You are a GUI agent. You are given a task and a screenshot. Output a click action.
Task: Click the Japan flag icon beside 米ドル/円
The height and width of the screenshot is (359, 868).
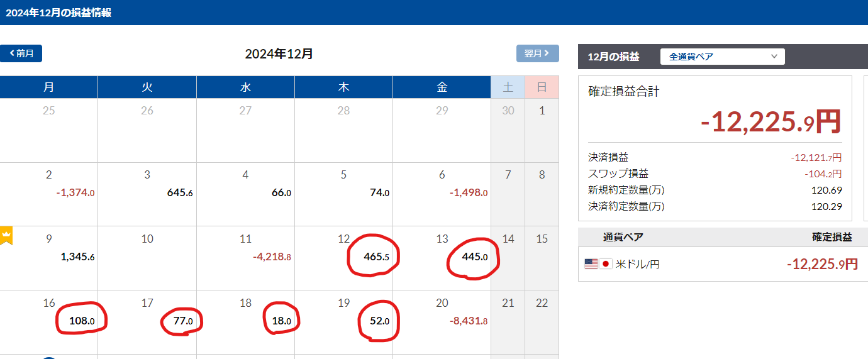click(x=606, y=264)
